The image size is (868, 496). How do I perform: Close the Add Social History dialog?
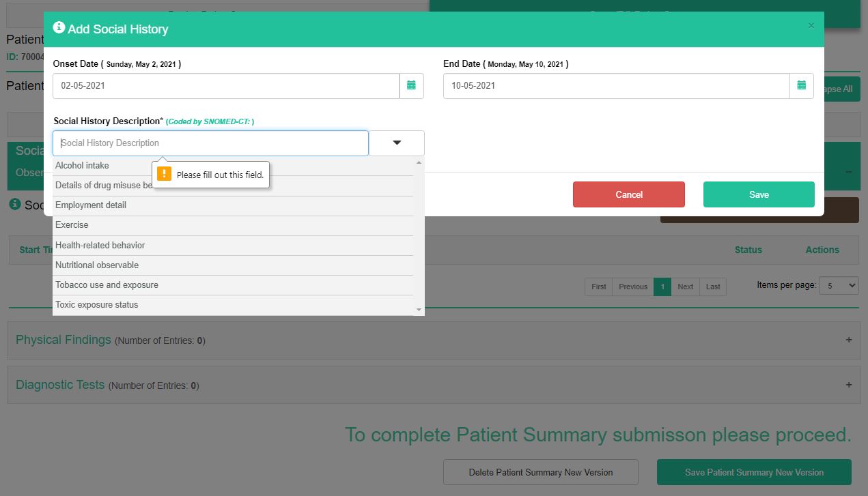[x=811, y=26]
